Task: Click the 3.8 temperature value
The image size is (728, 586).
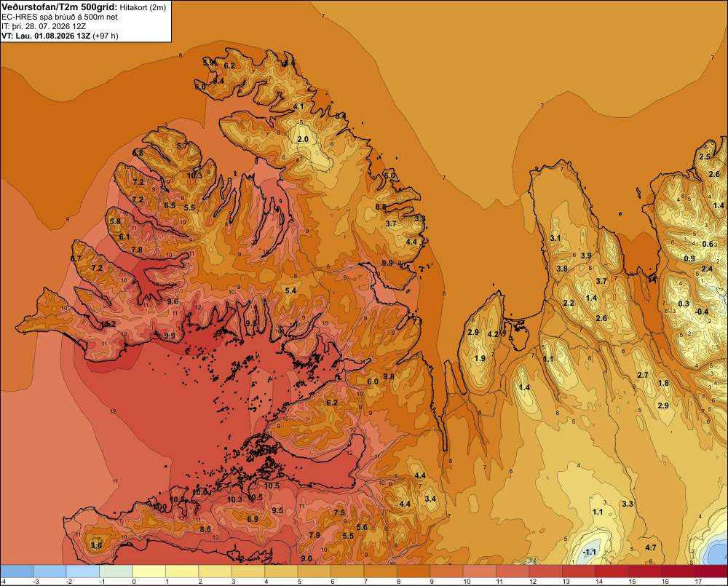Action: [x=562, y=269]
